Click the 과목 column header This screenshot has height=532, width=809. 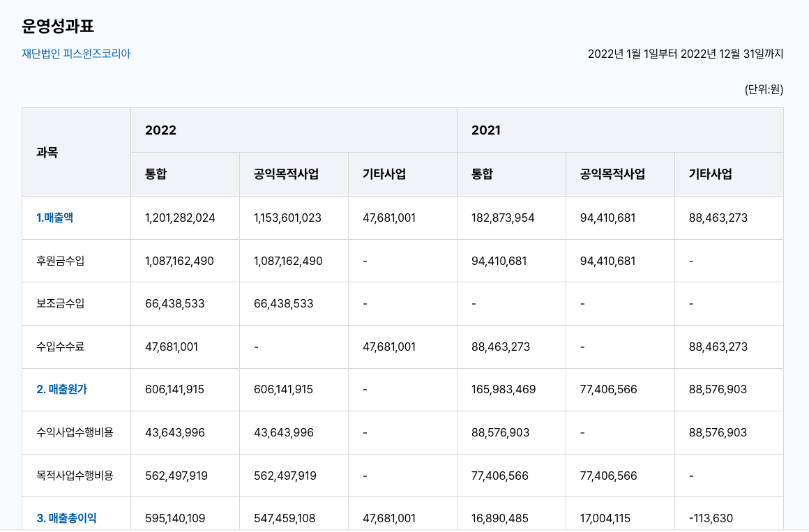click(x=47, y=152)
